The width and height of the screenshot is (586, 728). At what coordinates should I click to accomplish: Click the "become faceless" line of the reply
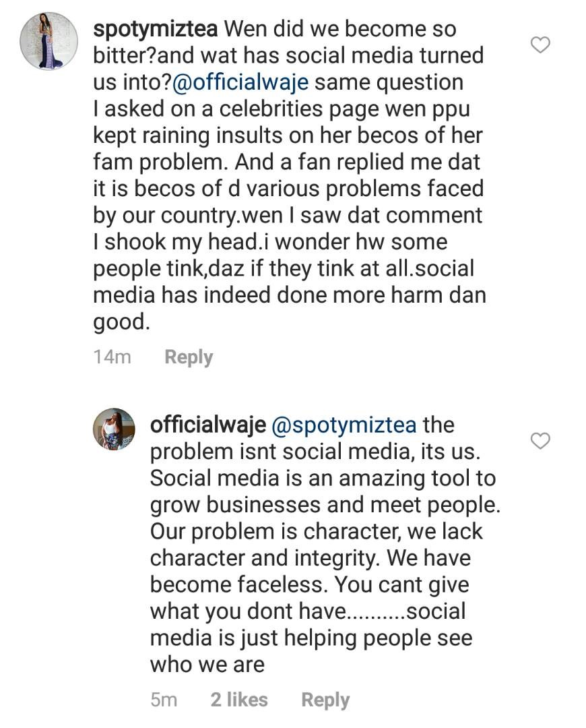point(309,584)
